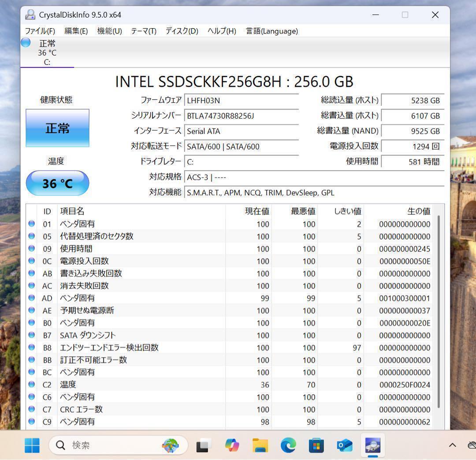Click the transfer mode field SATA/600 | SATA/600
The image size is (476, 460).
[x=242, y=146]
